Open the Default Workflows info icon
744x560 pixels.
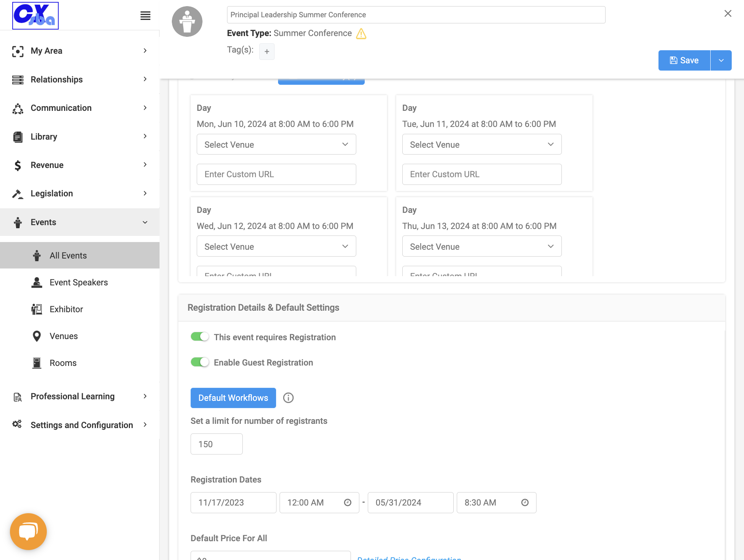click(x=288, y=398)
